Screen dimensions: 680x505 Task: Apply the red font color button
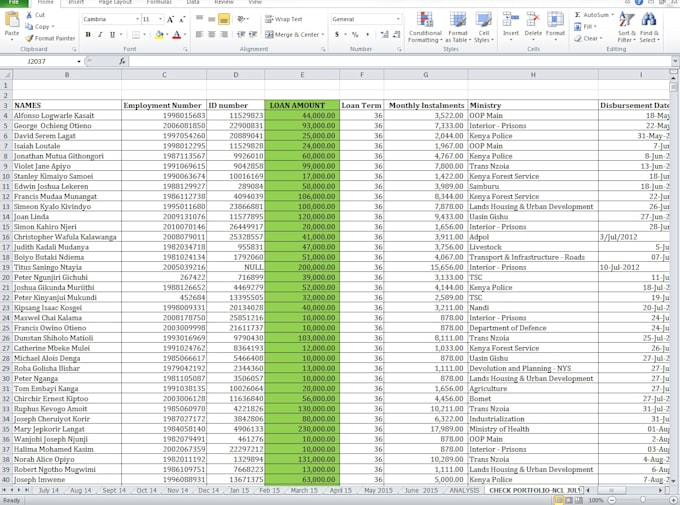click(177, 35)
